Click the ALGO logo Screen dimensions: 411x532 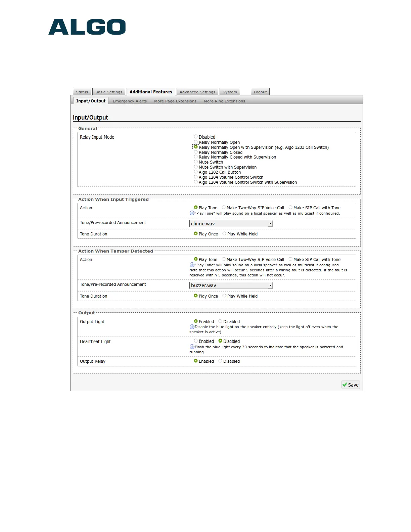[87, 27]
